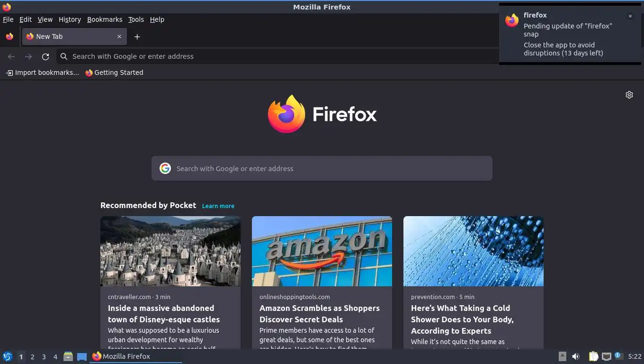The width and height of the screenshot is (644, 364).
Task: Open Amazon Scrambles as Shoppers headline
Action: [x=320, y=314]
